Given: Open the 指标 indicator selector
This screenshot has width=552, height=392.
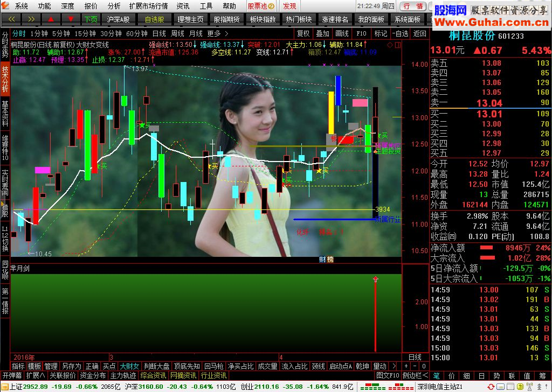Looking at the screenshot, I should (18, 366).
